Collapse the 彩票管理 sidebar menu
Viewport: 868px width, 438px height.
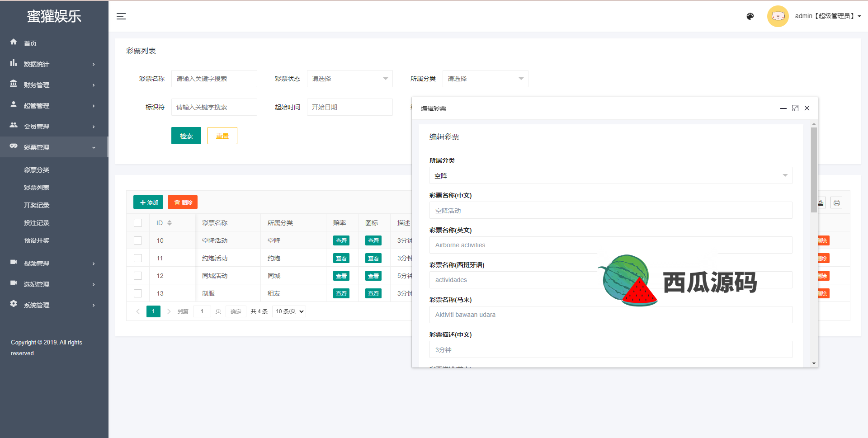(54, 147)
